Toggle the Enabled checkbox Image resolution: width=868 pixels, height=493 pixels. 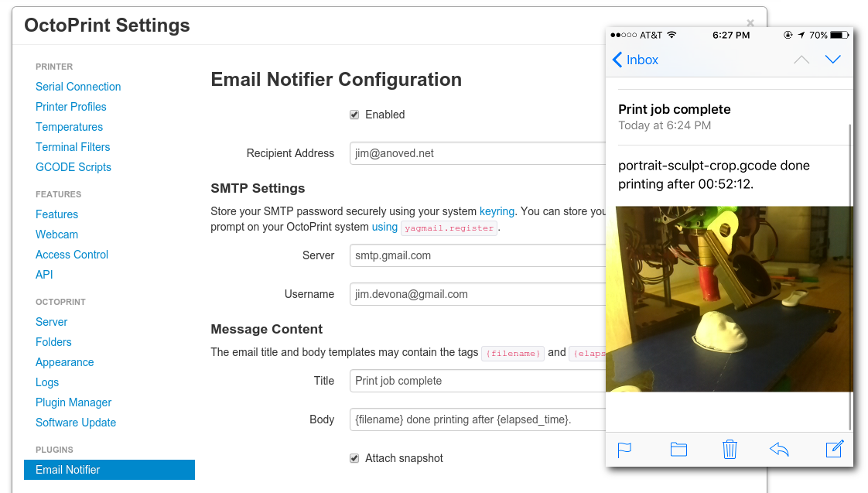click(x=354, y=115)
